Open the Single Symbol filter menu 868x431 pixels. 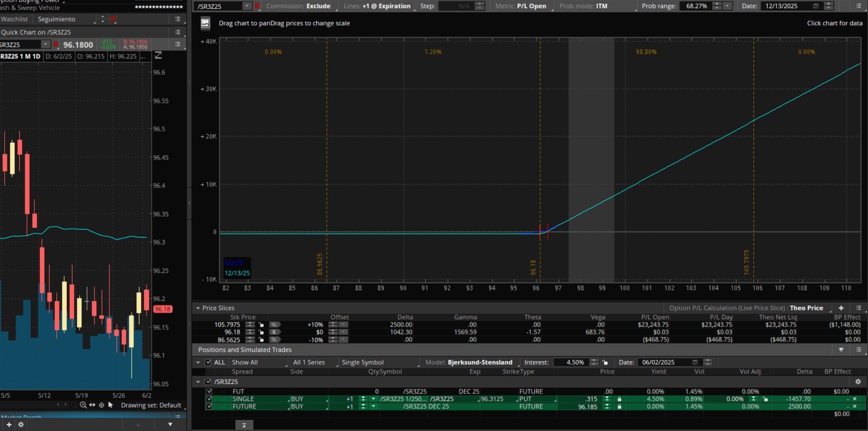pos(380,362)
